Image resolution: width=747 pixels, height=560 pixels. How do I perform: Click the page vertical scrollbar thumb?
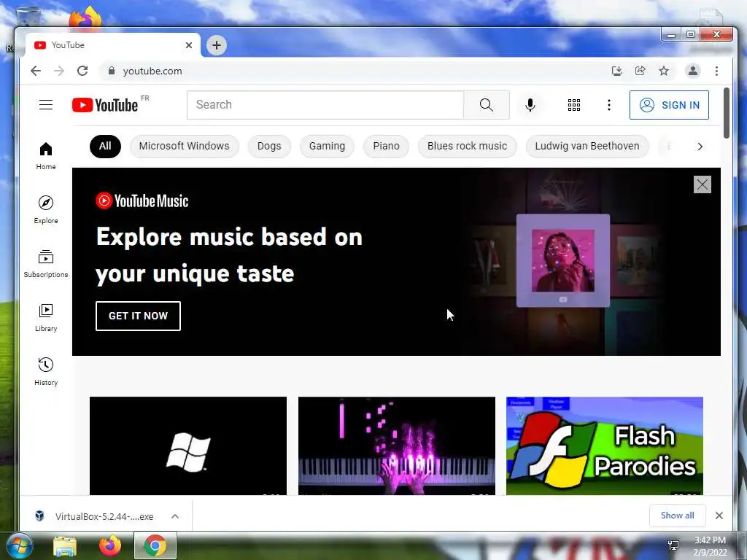[727, 113]
